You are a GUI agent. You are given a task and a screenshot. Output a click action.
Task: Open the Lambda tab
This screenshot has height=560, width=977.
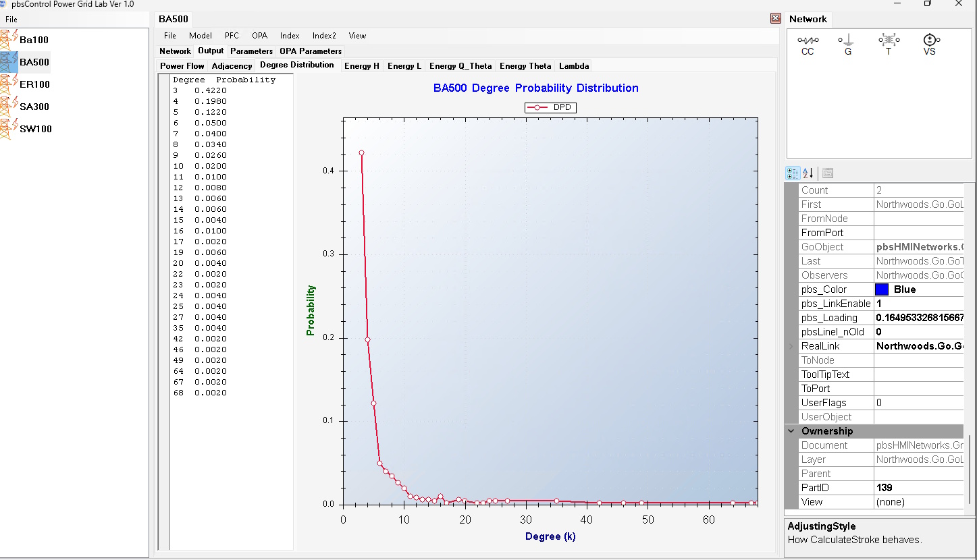574,66
